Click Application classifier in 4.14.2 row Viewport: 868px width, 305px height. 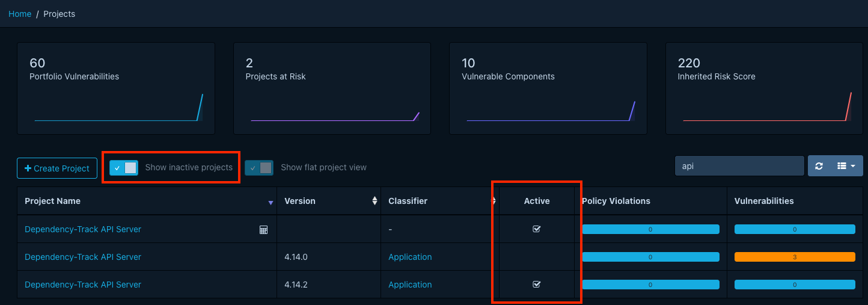(410, 285)
